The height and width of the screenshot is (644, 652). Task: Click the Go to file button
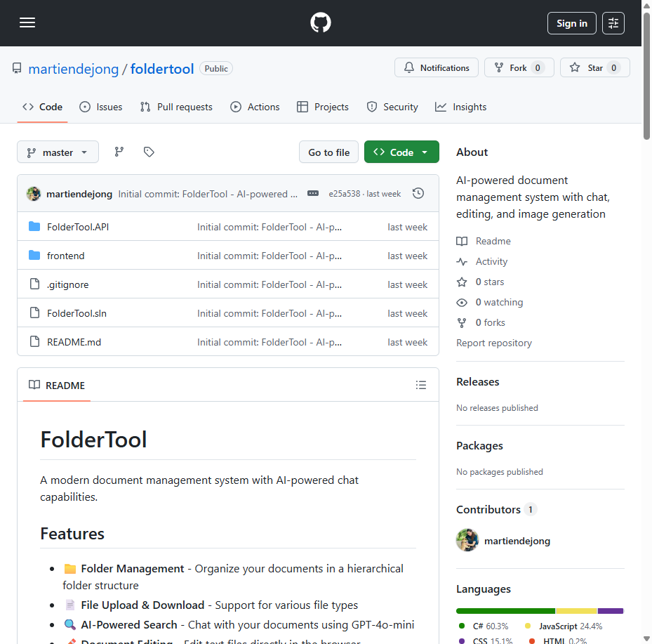[328, 152]
